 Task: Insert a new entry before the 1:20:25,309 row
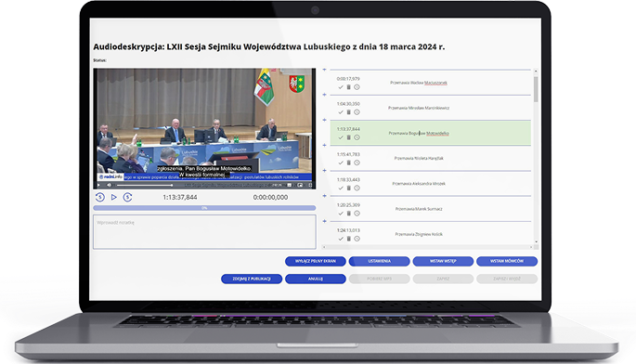(324, 196)
